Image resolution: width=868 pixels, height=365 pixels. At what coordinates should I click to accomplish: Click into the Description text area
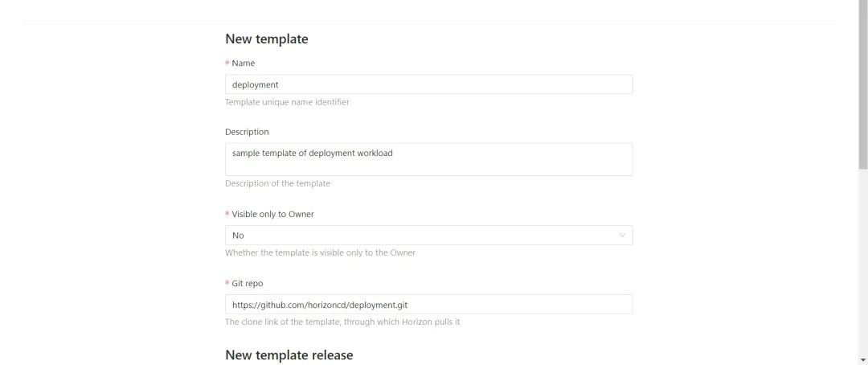click(428, 159)
